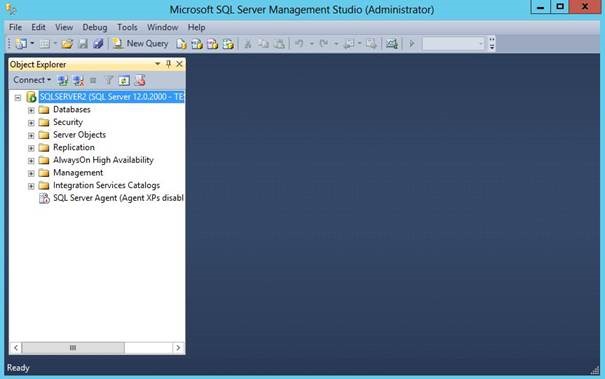The image size is (605, 379).
Task: Click the Start debugging play icon
Action: click(x=412, y=44)
